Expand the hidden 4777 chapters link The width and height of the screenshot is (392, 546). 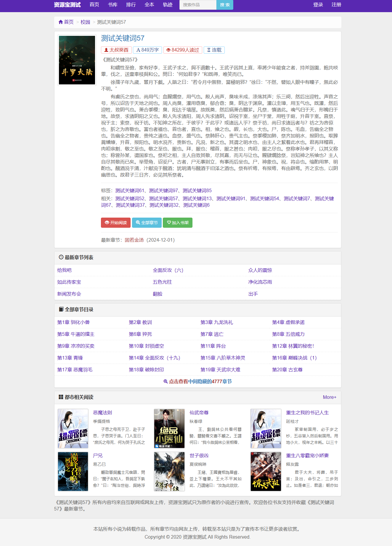click(x=198, y=381)
